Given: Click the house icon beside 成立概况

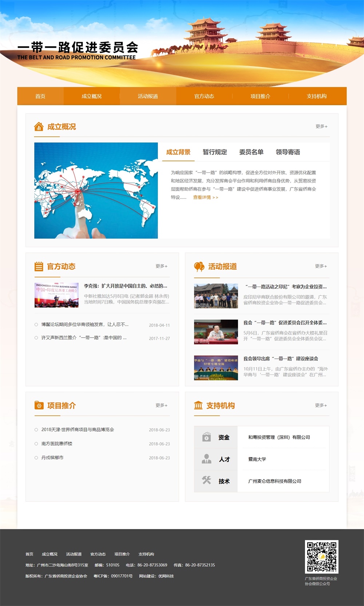Looking at the screenshot, I should (x=39, y=126).
